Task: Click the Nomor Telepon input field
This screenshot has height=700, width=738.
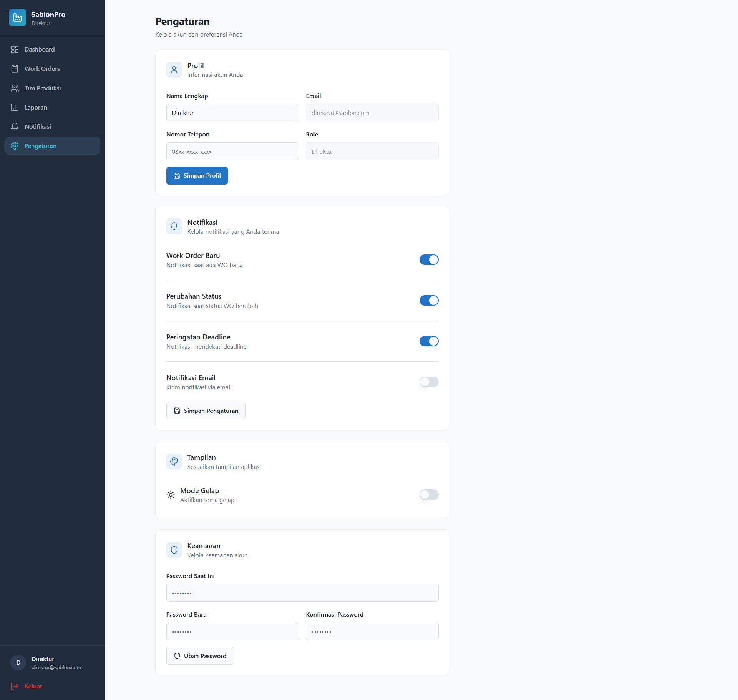Action: [232, 151]
